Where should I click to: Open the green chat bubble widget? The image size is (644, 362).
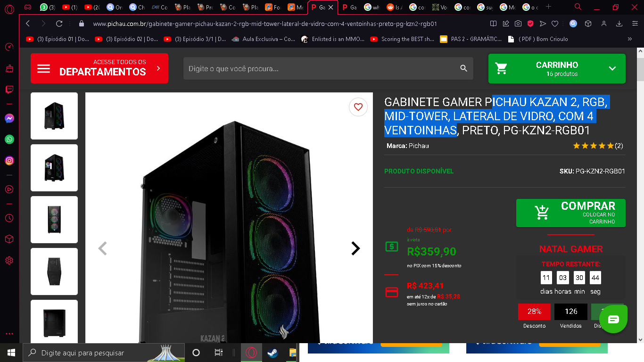click(613, 320)
